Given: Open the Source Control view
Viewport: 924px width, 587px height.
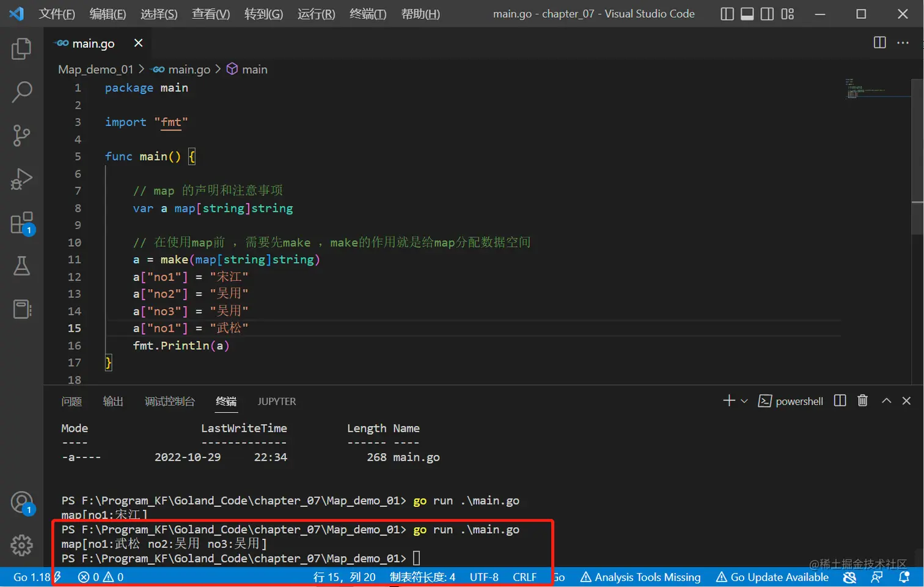Looking at the screenshot, I should click(21, 136).
